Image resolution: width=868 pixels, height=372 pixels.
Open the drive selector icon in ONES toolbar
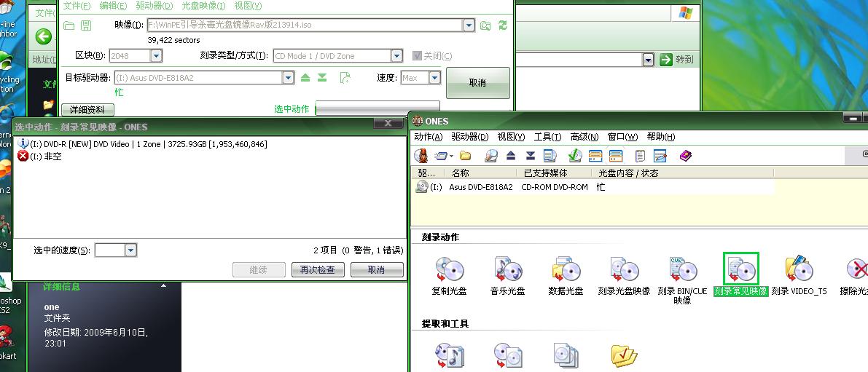tap(443, 156)
